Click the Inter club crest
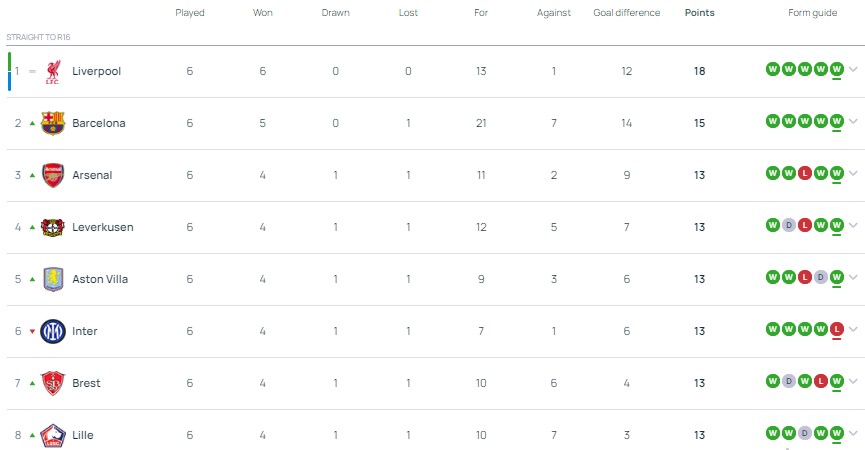Viewport: 865px width, 450px height. [53, 331]
